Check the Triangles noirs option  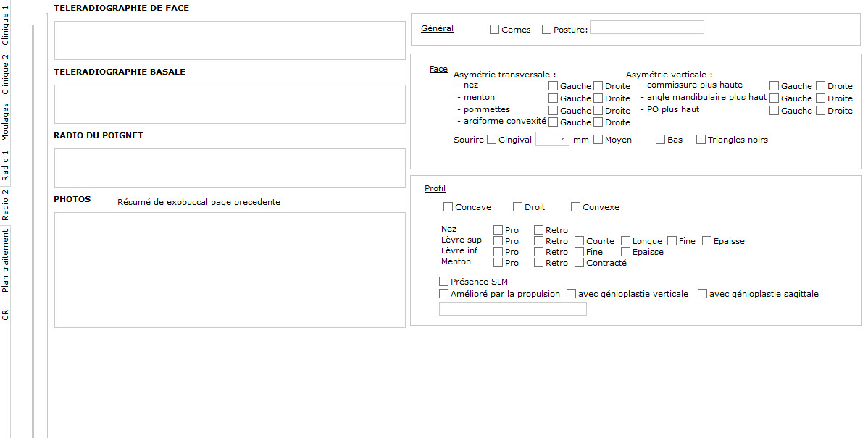(x=701, y=139)
